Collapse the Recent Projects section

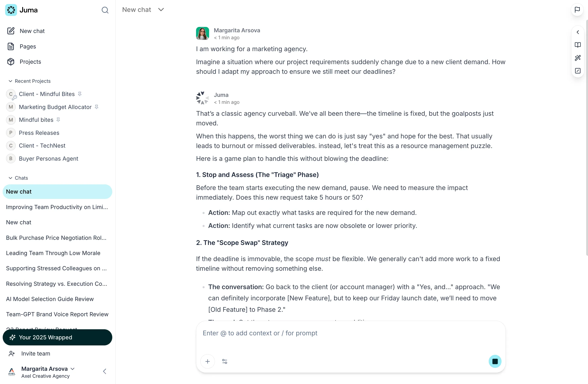click(x=10, y=81)
